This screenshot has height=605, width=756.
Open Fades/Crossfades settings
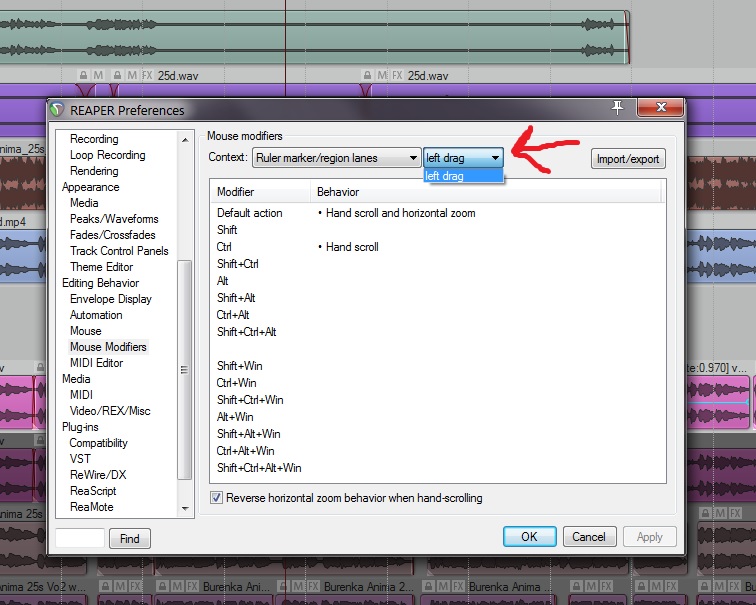pyautogui.click(x=113, y=235)
